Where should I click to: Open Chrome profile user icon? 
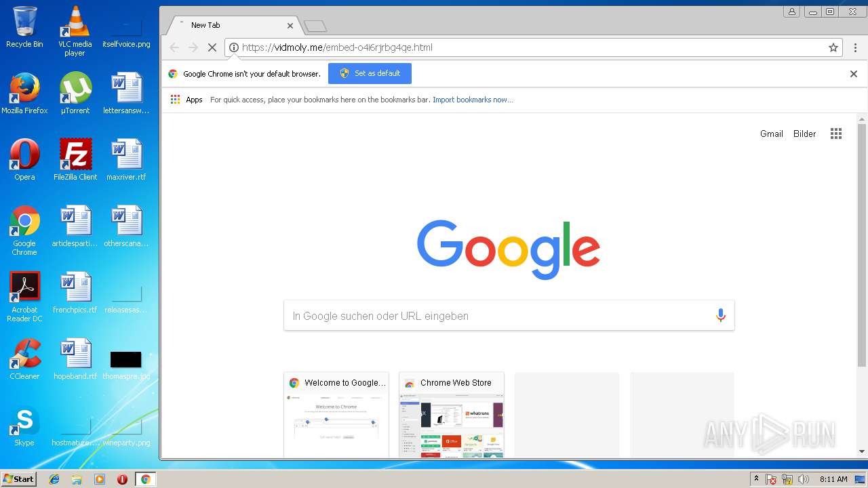tap(791, 12)
